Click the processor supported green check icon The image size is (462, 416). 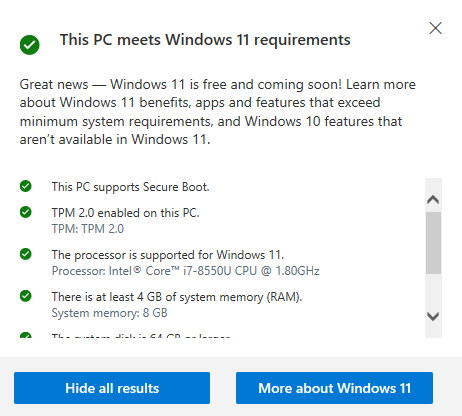[26, 254]
